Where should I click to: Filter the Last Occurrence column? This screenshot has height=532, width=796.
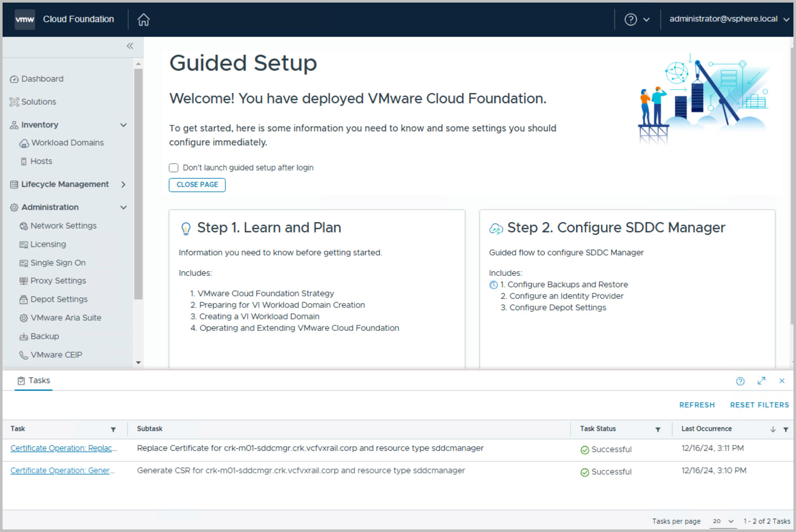786,429
